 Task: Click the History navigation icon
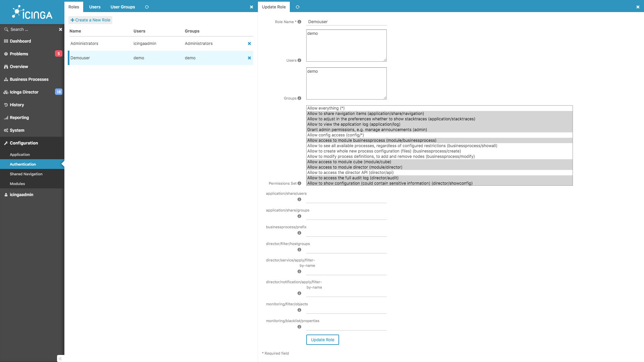[6, 104]
